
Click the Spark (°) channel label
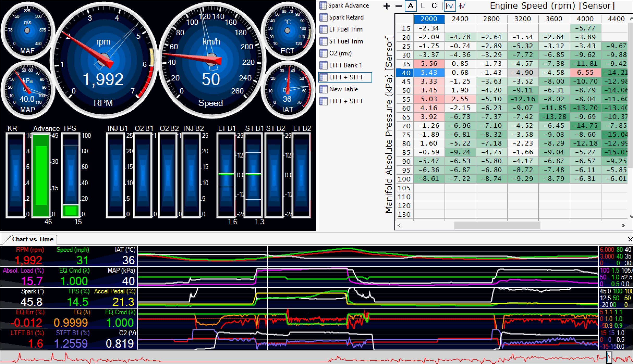[32, 292]
